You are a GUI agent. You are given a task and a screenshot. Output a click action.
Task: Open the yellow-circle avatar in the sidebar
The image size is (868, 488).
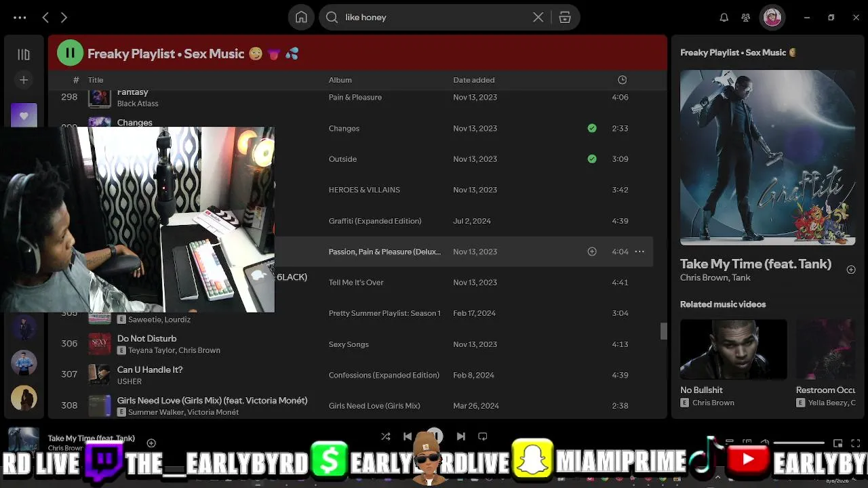pyautogui.click(x=24, y=399)
